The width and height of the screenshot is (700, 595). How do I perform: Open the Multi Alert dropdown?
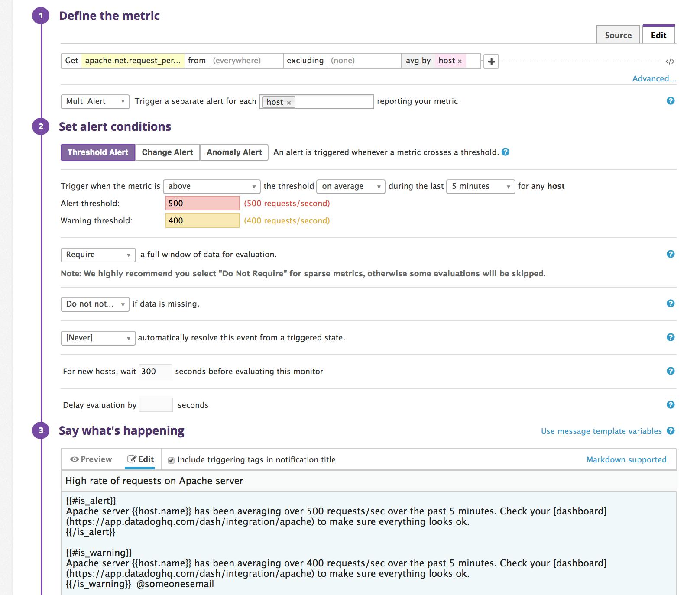tap(94, 101)
